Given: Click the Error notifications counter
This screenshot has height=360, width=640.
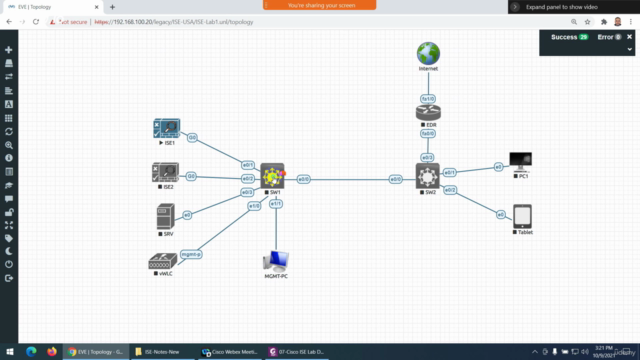Looking at the screenshot, I should (609, 37).
